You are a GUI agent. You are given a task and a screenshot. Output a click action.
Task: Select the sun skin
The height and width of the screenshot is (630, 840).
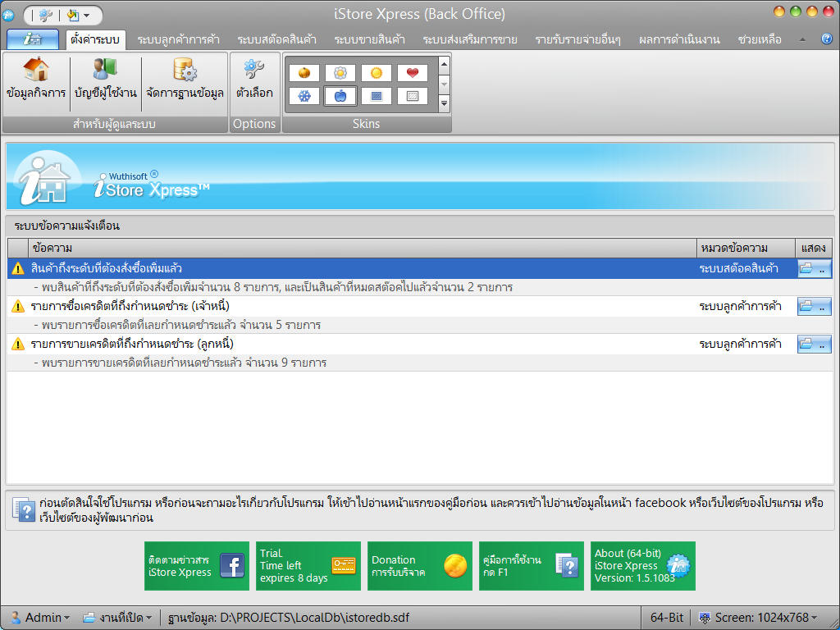pos(377,73)
